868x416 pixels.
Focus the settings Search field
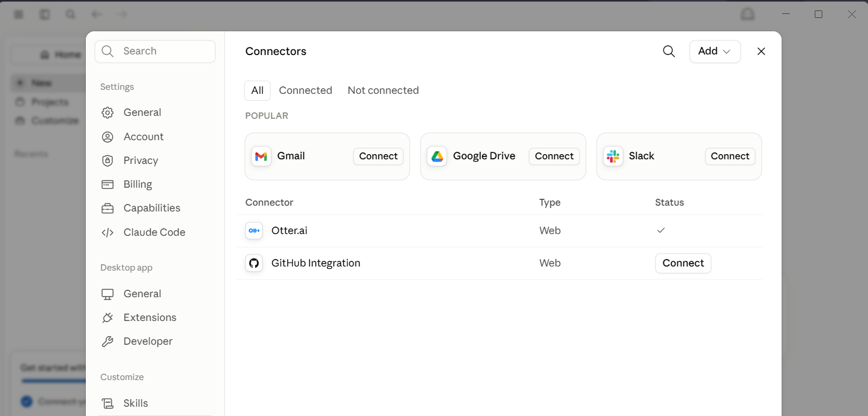[155, 52]
